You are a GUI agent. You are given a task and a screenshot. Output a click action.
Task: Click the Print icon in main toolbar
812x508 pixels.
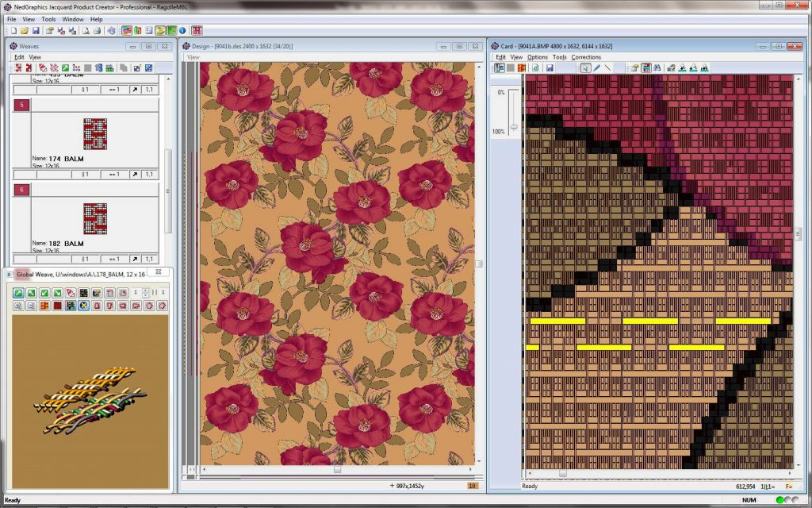[x=97, y=31]
